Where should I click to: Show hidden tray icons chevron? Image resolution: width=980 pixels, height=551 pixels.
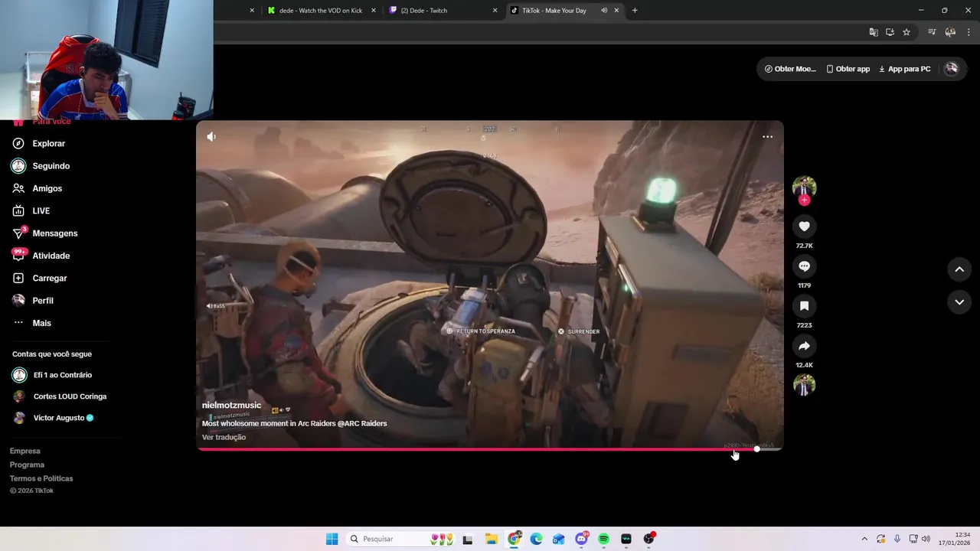click(x=864, y=539)
